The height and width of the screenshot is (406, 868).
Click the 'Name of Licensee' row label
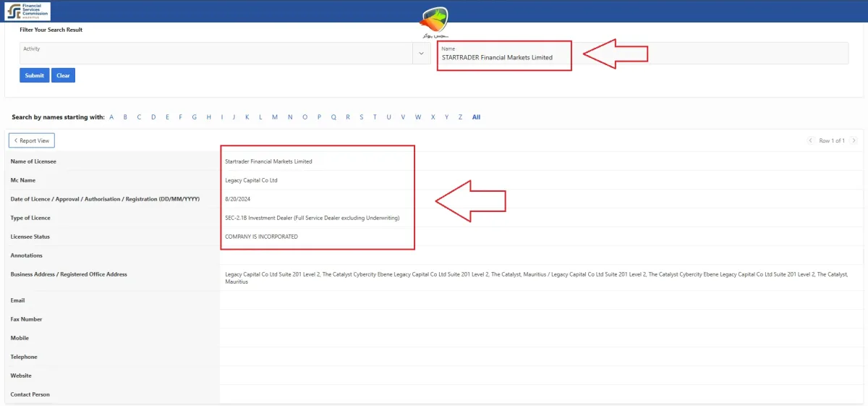click(x=33, y=161)
